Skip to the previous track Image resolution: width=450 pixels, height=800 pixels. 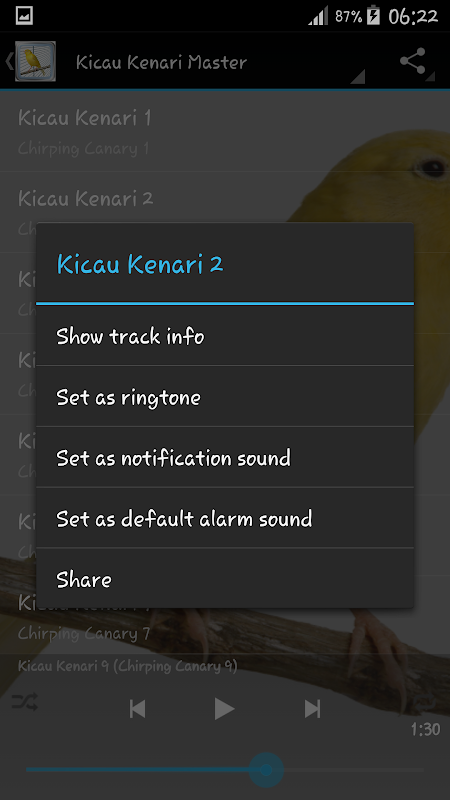137,709
